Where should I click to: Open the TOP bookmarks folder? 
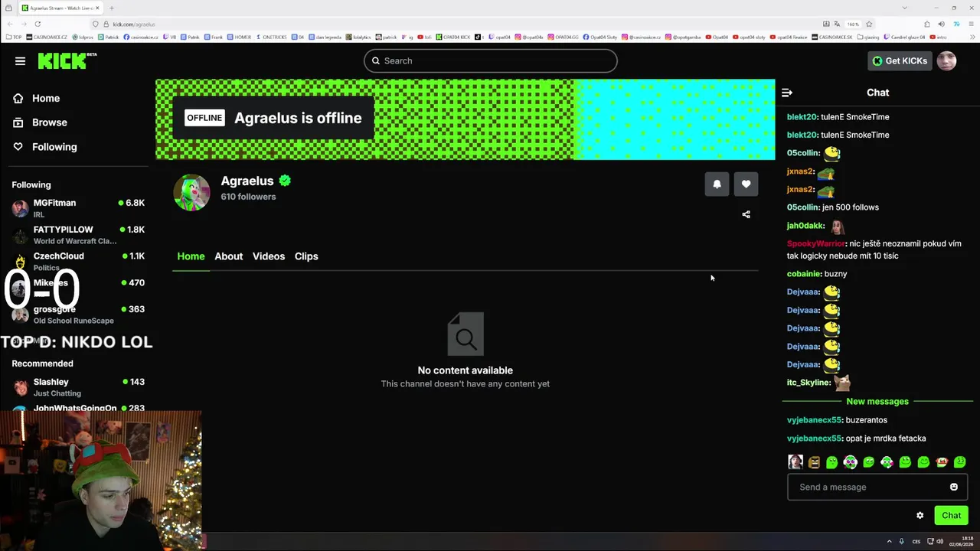[x=12, y=37]
